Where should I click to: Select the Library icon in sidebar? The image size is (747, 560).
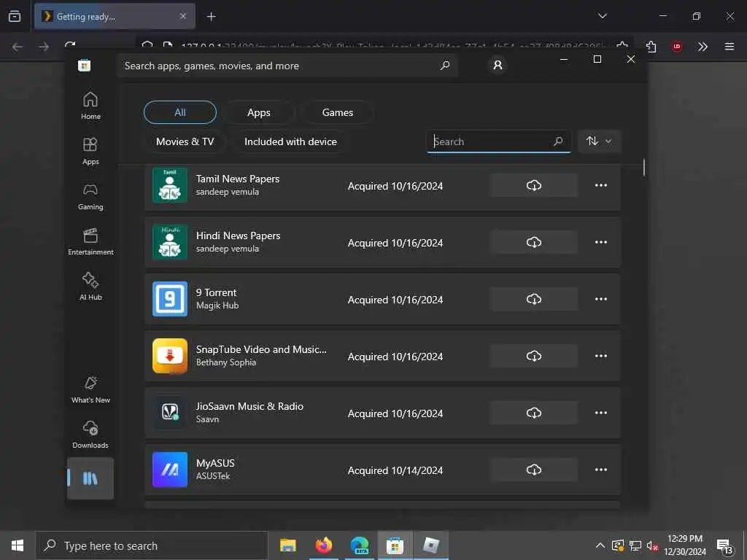90,478
